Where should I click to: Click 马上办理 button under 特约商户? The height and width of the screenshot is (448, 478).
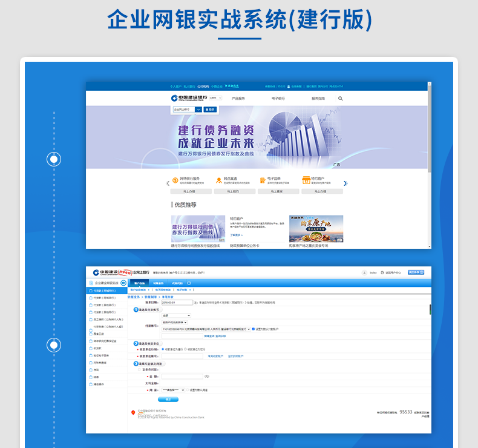pos(322,191)
